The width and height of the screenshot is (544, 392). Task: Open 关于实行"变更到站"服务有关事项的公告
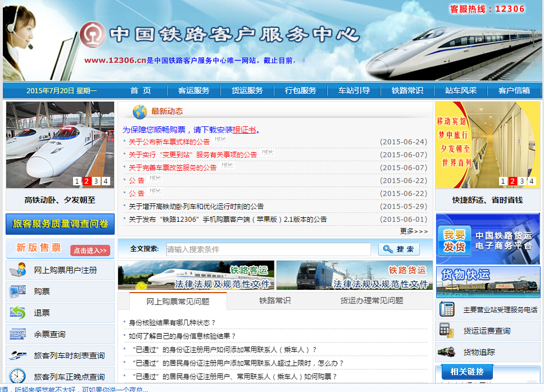[x=193, y=154]
